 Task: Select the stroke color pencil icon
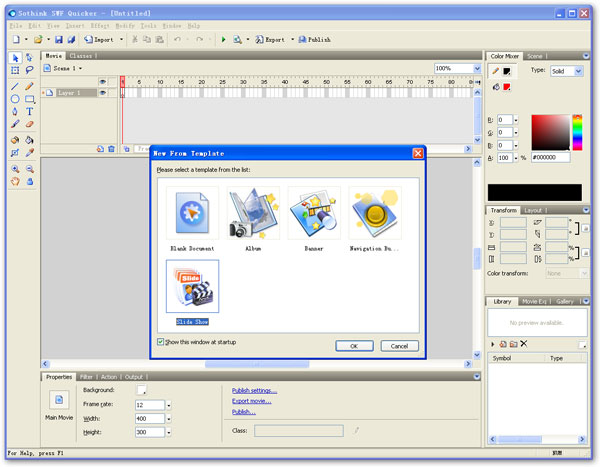496,71
